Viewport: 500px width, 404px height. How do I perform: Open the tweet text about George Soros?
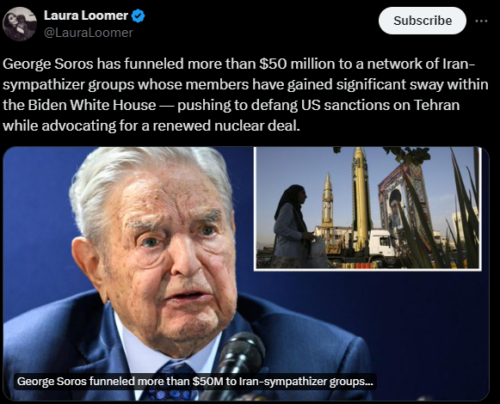(245, 95)
